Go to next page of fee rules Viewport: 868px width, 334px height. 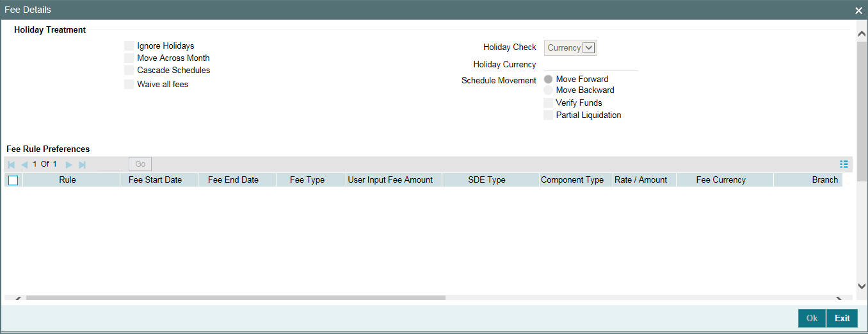click(68, 164)
